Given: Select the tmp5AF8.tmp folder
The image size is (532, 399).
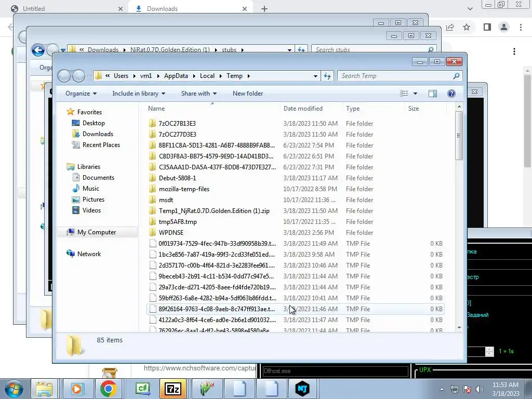Looking at the screenshot, I should [178, 222].
